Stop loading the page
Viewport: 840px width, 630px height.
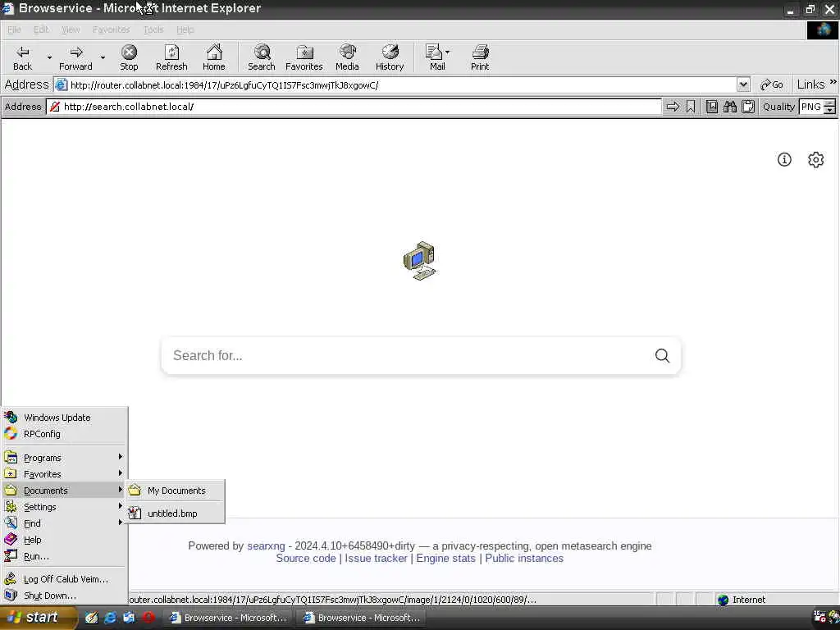point(129,58)
